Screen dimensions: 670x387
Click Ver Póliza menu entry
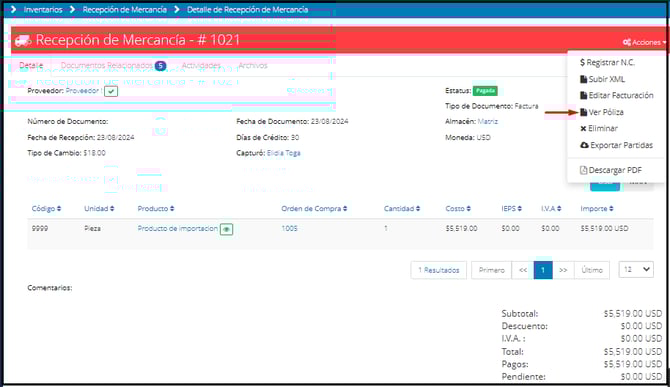coord(602,112)
